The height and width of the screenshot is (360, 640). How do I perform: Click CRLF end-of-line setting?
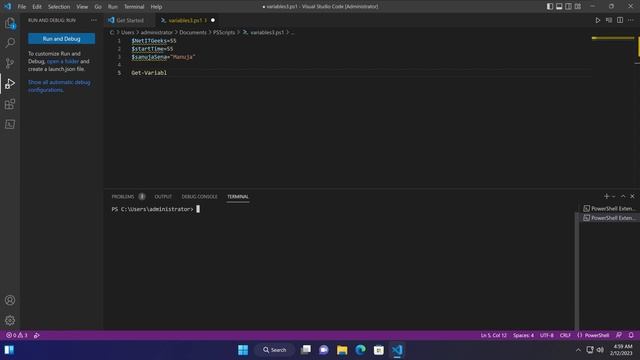(x=565, y=335)
